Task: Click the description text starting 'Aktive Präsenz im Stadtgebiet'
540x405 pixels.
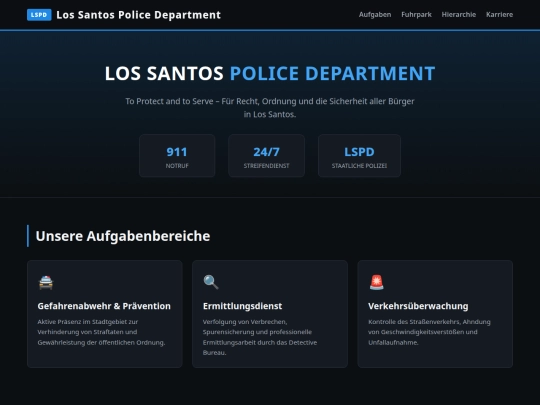Action: pyautogui.click(x=101, y=332)
